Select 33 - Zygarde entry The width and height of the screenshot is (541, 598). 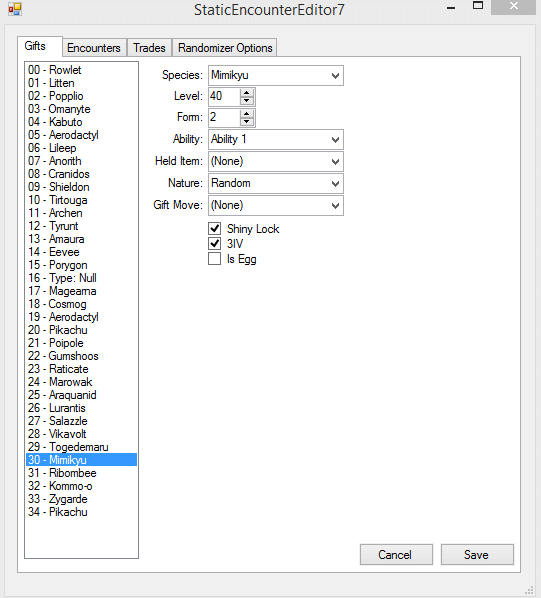point(81,498)
